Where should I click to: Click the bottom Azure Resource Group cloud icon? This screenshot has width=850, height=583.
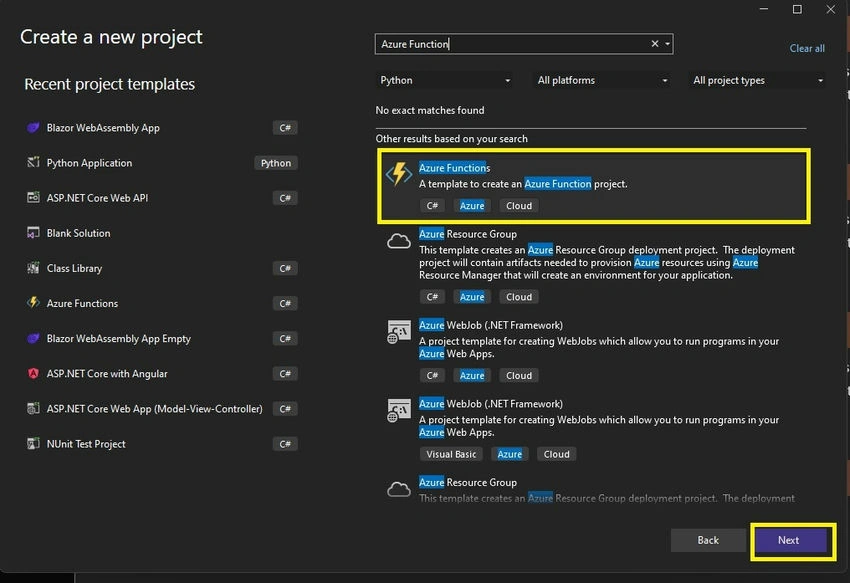click(398, 489)
